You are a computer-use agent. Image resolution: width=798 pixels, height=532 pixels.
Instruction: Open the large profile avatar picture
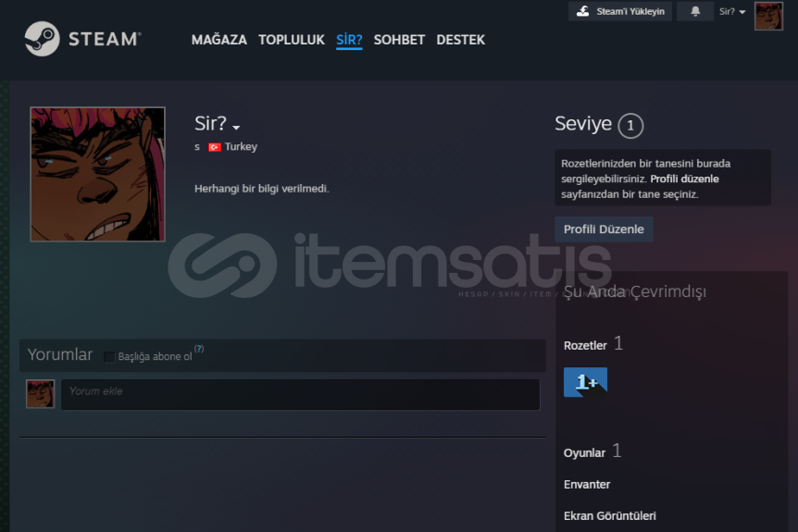click(98, 174)
